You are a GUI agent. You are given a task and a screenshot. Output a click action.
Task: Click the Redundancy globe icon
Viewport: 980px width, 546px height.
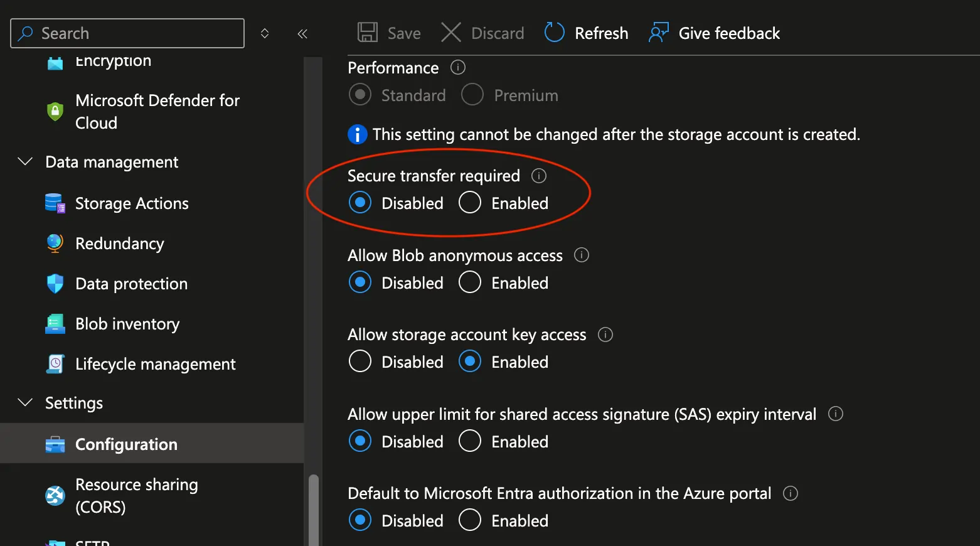55,244
